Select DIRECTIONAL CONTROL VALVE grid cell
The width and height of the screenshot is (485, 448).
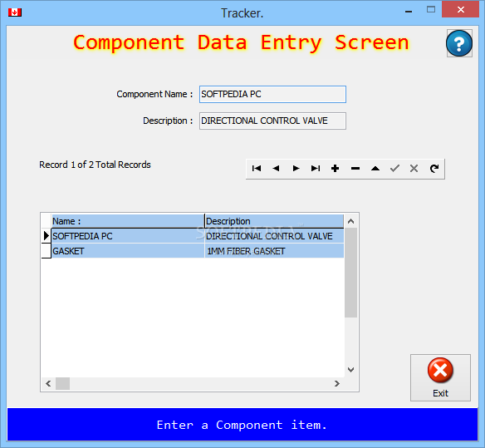(x=274, y=236)
